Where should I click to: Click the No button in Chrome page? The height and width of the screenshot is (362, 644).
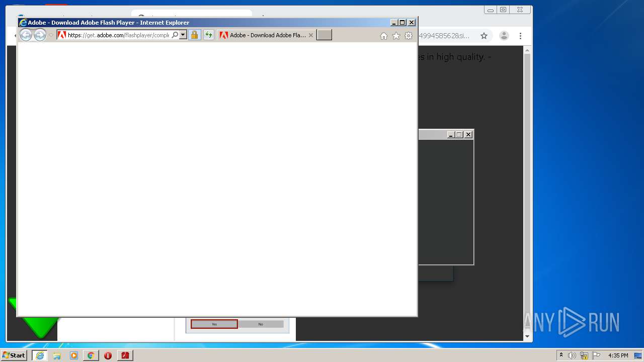261,324
